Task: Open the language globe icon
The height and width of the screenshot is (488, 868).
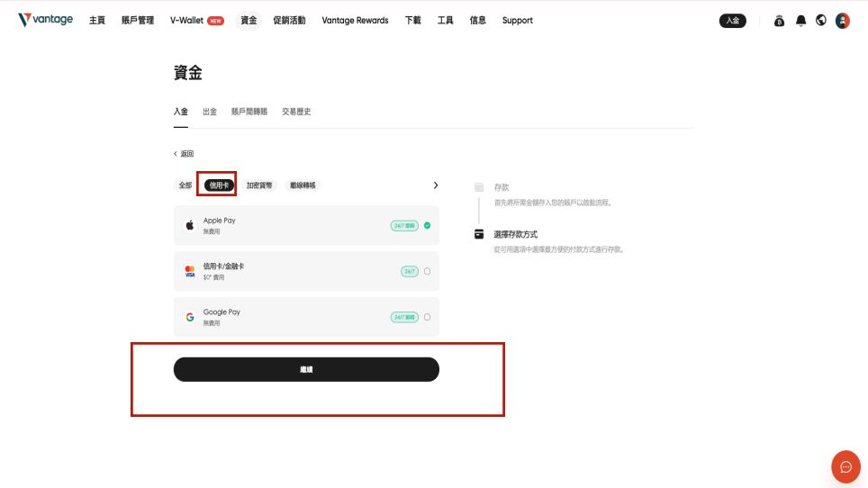Action: tap(821, 21)
